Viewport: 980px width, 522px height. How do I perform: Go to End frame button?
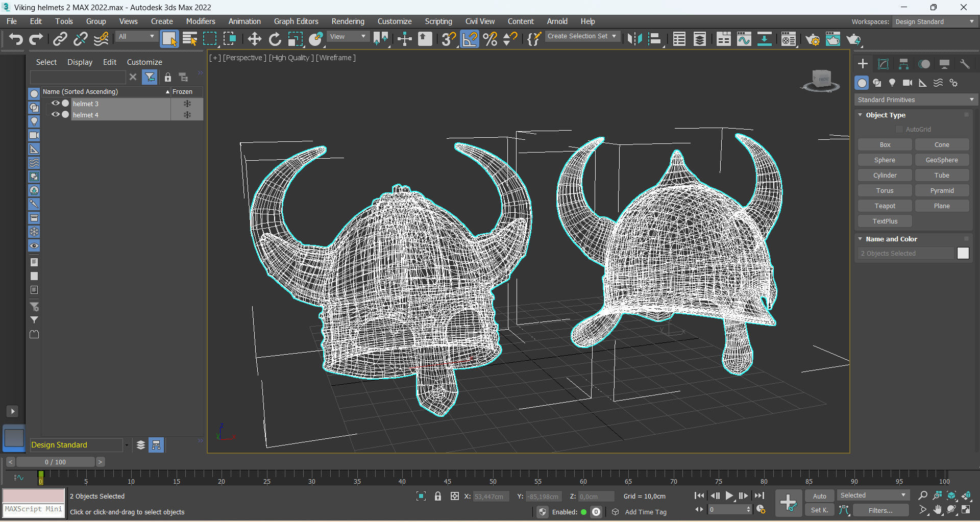[759, 495]
